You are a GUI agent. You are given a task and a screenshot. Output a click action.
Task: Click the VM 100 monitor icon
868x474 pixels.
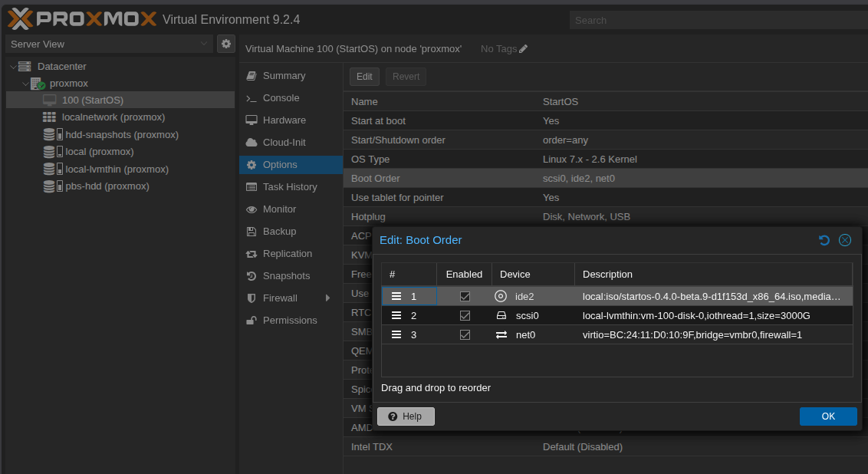[50, 100]
